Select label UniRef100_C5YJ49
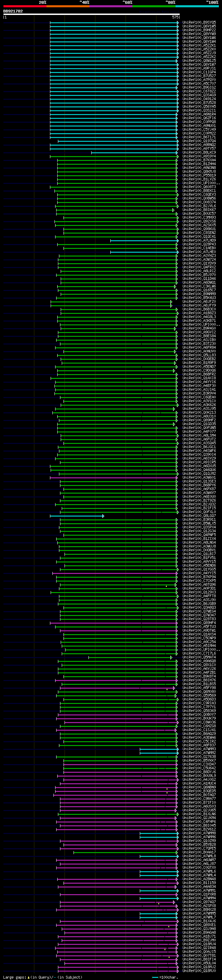The height and width of the screenshot is (980, 222). coord(199,129)
